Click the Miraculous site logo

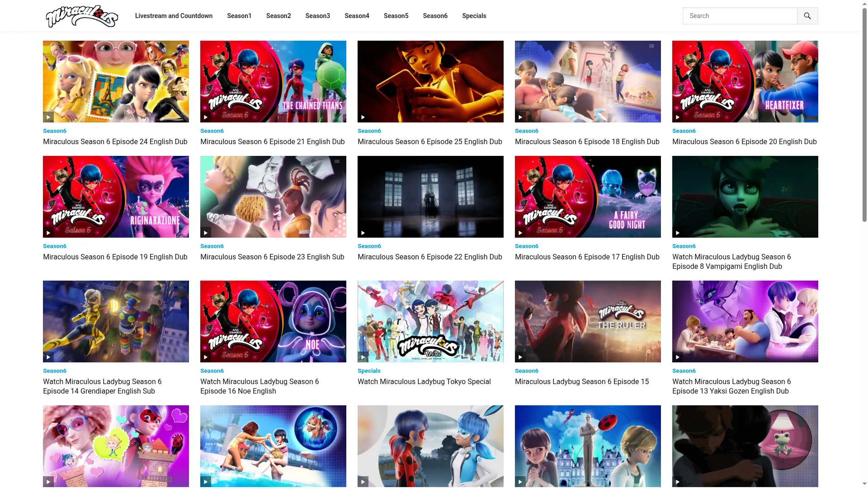pyautogui.click(x=82, y=16)
